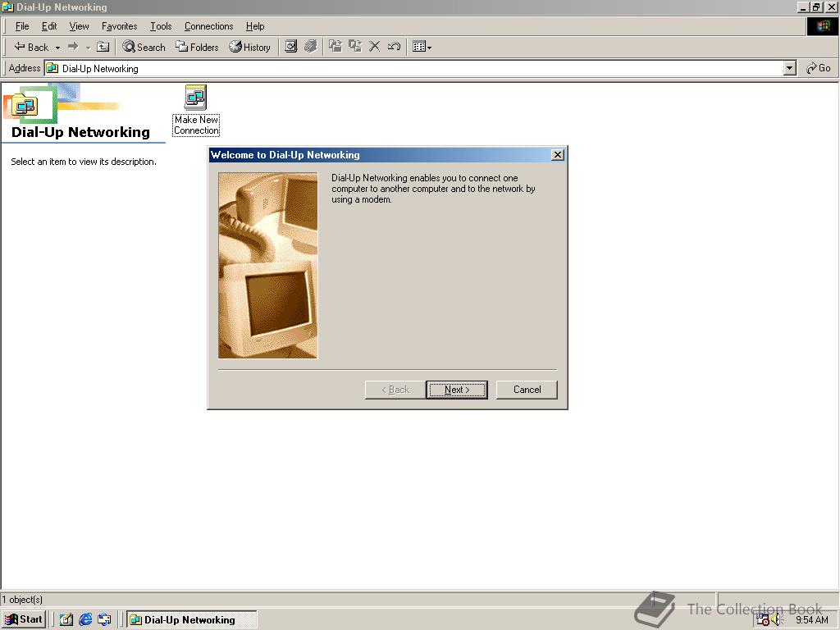The height and width of the screenshot is (630, 840).
Task: Open the View menu
Action: 80,26
